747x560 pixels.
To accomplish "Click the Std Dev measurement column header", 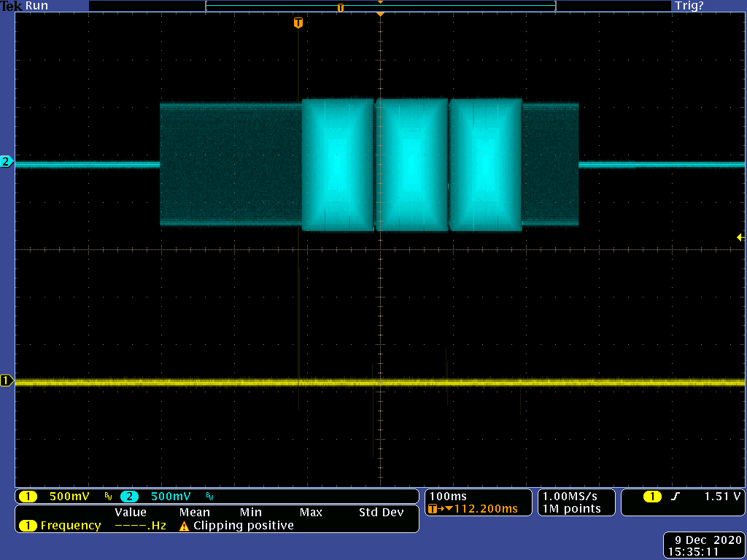I will tap(381, 513).
